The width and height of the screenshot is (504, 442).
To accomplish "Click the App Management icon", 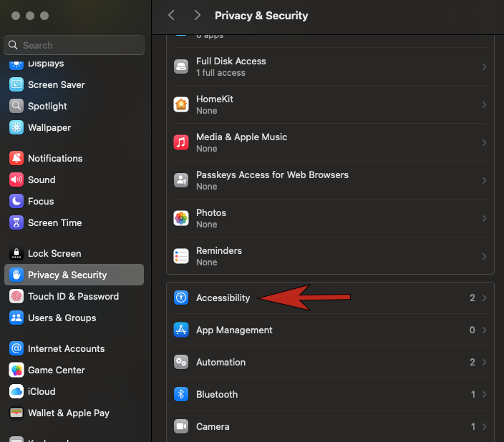I will click(181, 330).
